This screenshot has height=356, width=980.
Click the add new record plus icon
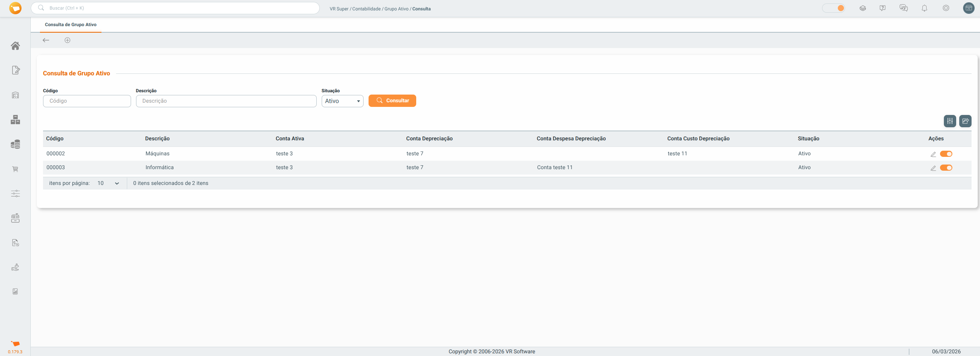(x=67, y=40)
